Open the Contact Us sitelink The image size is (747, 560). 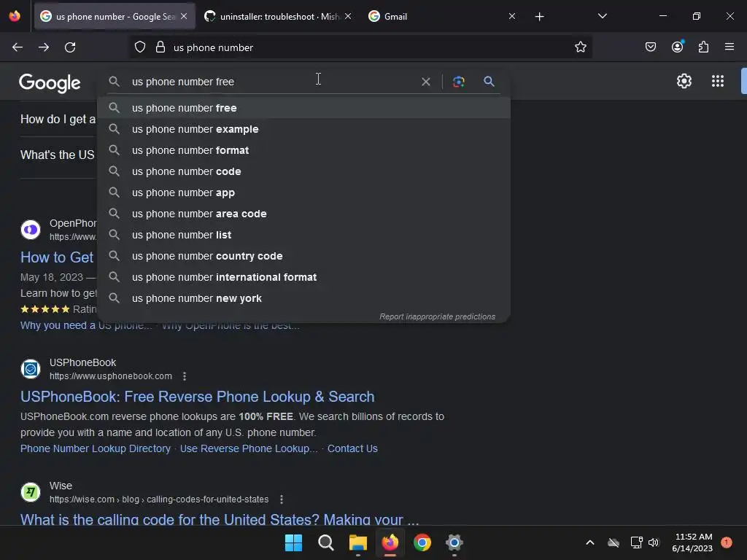352,448
